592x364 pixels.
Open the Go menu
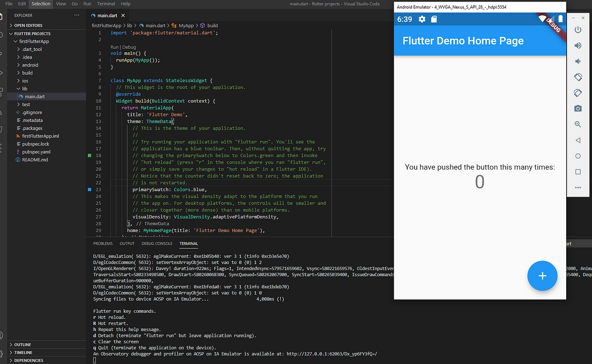(x=74, y=3)
